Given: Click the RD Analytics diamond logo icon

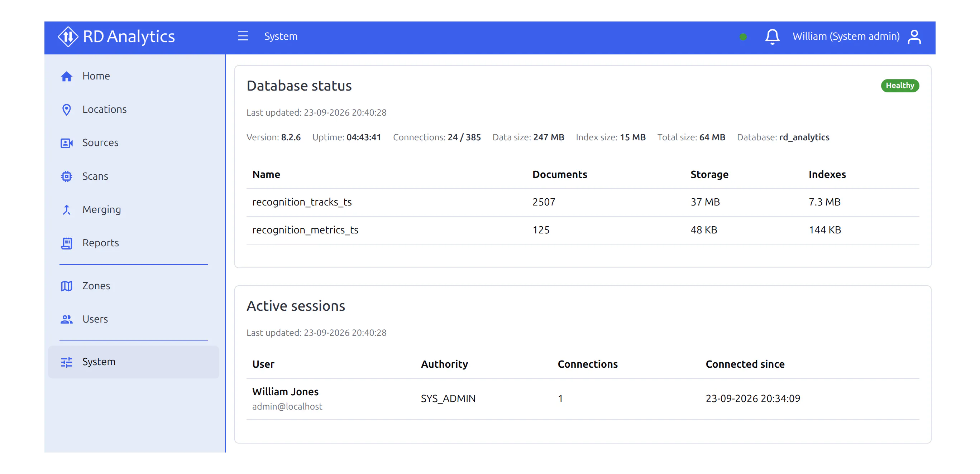Looking at the screenshot, I should [68, 37].
